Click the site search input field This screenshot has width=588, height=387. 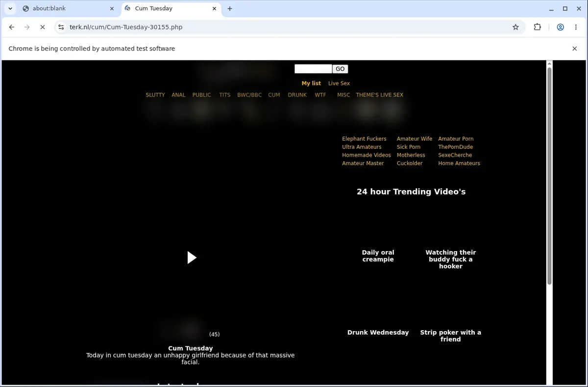click(x=313, y=69)
